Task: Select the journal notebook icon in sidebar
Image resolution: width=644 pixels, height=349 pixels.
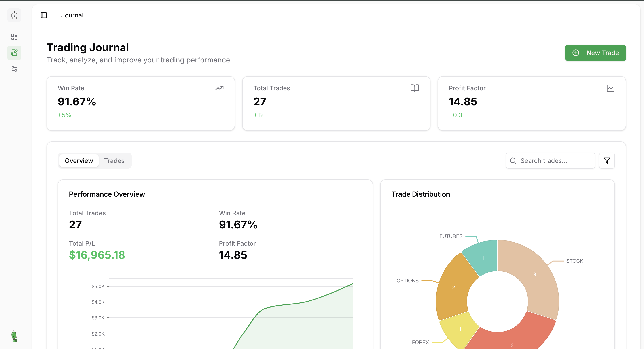Action: click(14, 53)
